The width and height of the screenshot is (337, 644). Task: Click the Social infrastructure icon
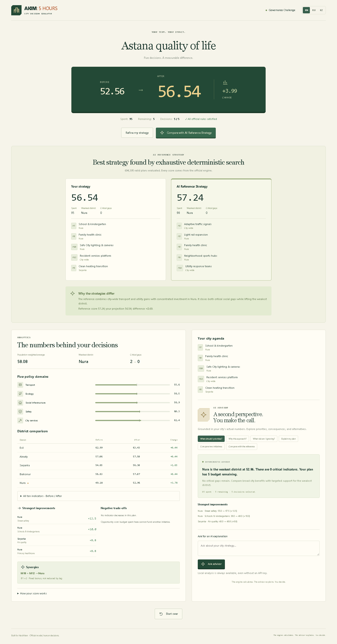pos(20,403)
